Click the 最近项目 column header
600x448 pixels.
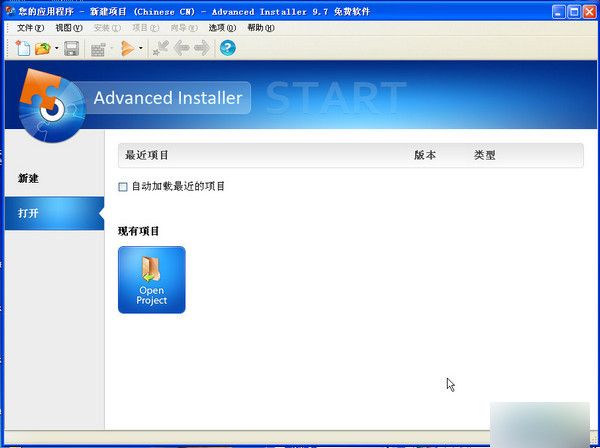point(147,155)
